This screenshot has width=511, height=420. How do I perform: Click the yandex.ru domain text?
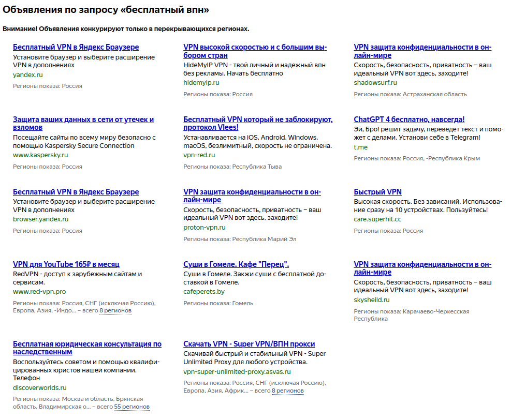(x=28, y=75)
